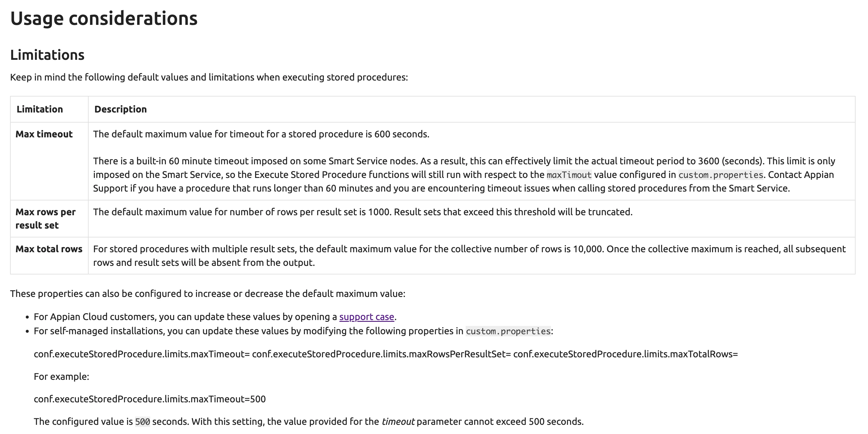Click the Max timeout row label
Image resolution: width=868 pixels, height=434 pixels.
coord(44,134)
